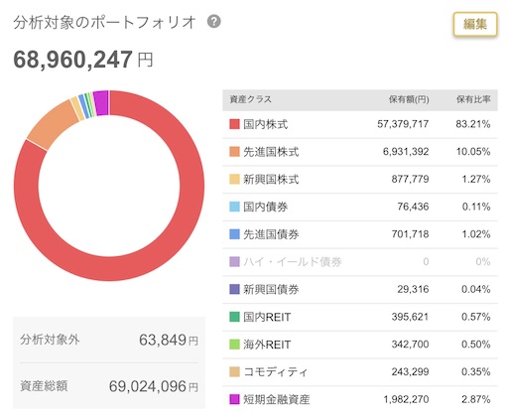The width and height of the screenshot is (508, 420).
Task: Click the help question mark icon
Action: pos(214,22)
